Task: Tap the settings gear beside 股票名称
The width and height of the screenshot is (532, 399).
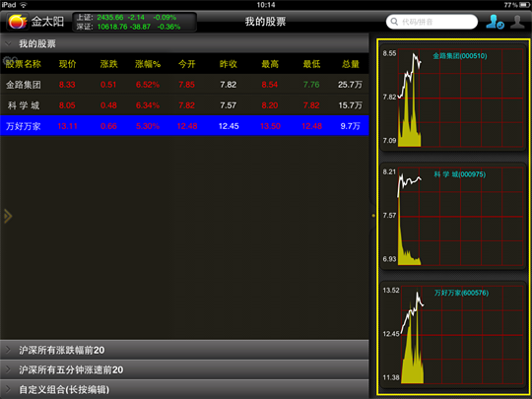Action: (x=10, y=61)
